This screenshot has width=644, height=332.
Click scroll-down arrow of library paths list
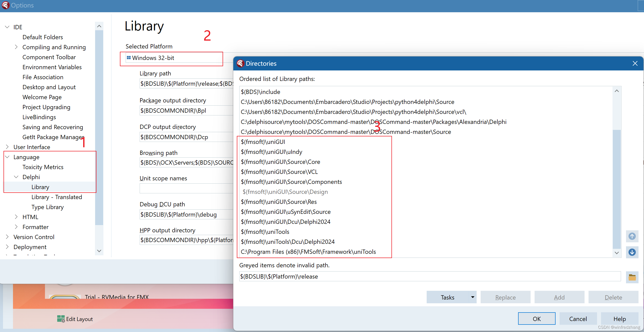pyautogui.click(x=617, y=253)
